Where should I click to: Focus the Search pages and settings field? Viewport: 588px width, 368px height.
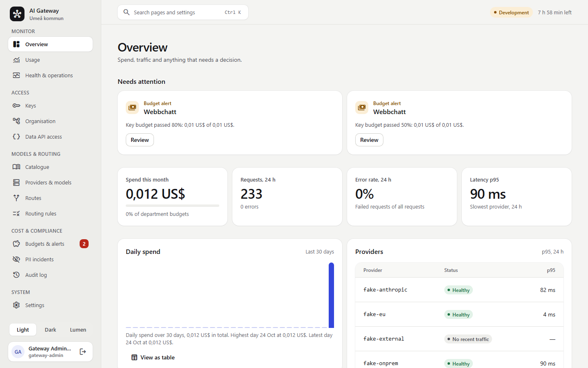pos(183,12)
